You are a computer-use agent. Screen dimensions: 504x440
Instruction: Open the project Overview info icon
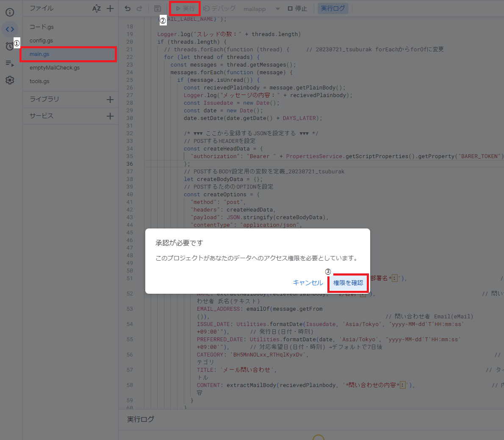(x=10, y=12)
